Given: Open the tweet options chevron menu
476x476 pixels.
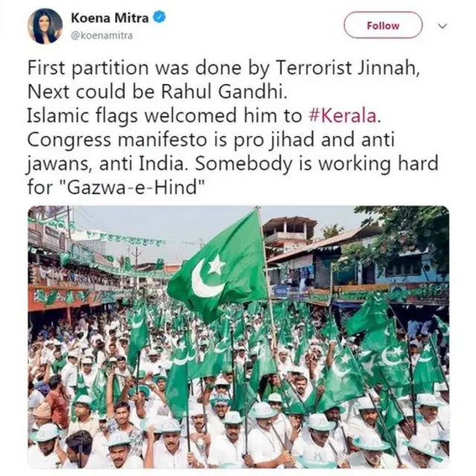Looking at the screenshot, I should coord(443,26).
